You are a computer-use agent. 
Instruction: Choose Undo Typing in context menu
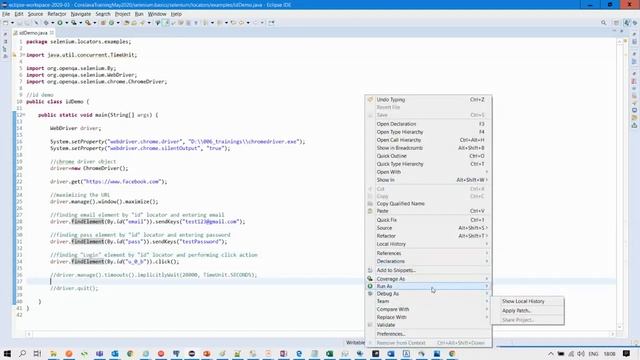click(428, 100)
